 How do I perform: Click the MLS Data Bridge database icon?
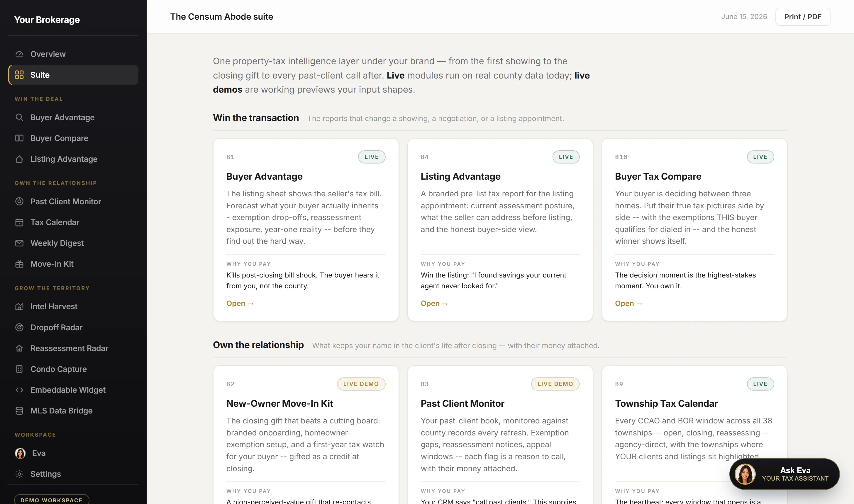point(19,411)
